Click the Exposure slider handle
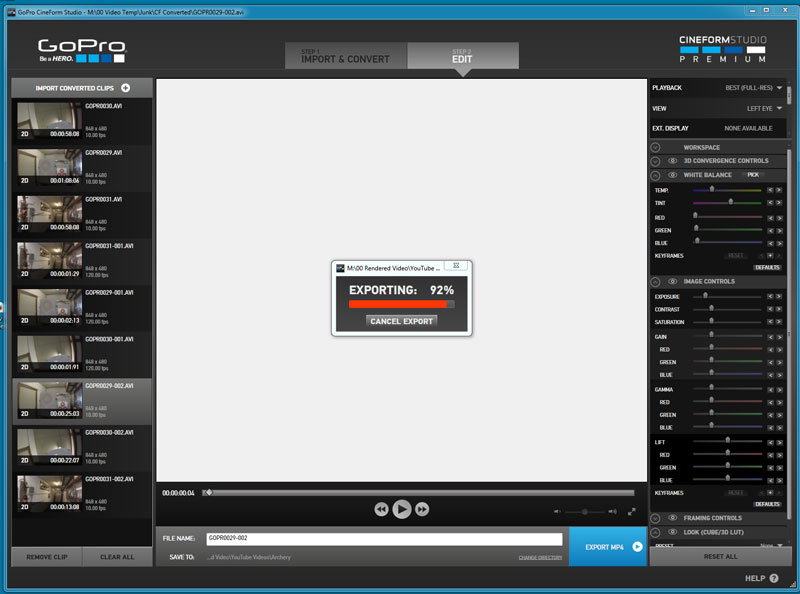800x594 pixels. [x=706, y=295]
